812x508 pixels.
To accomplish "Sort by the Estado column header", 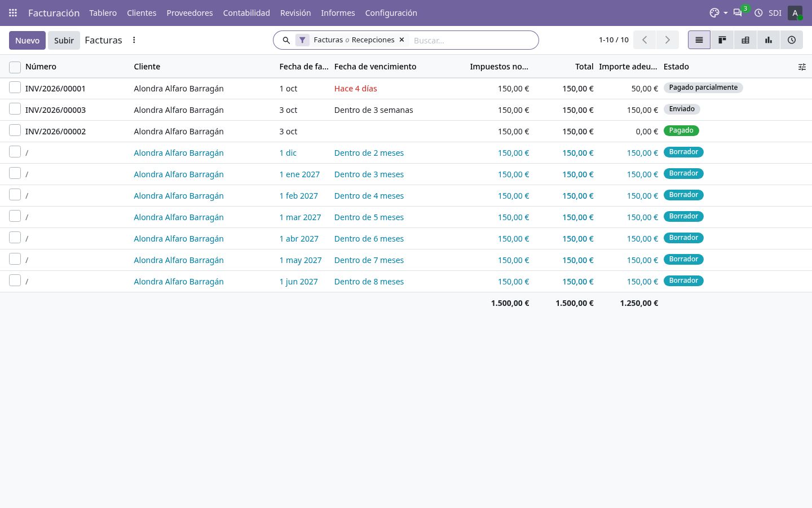I will click(x=676, y=67).
